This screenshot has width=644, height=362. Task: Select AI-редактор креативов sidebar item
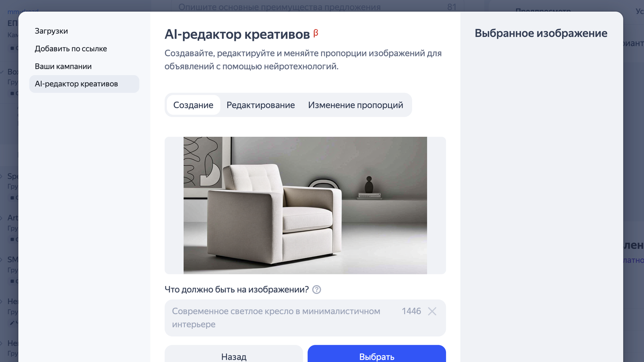[84, 84]
